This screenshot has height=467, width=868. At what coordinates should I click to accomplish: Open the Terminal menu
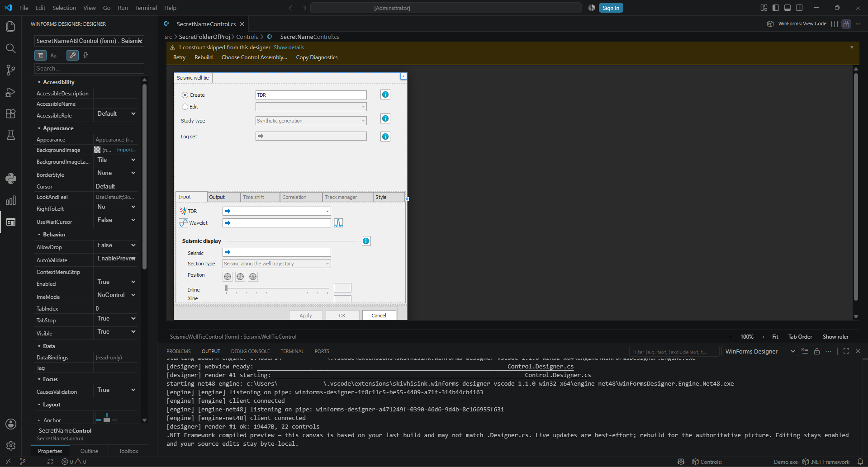point(146,8)
